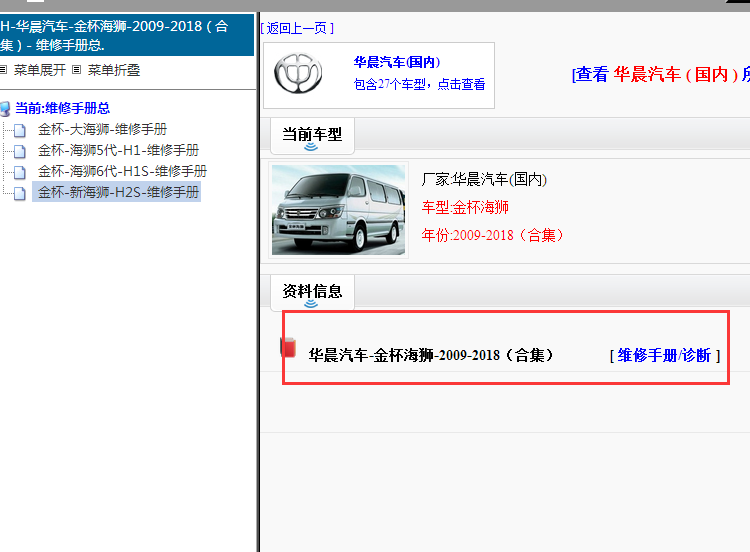Screen dimensions: 750x552
Task: Click document icon of 金杯-海狮6代-H1S-维修手册
Action: click(20, 172)
